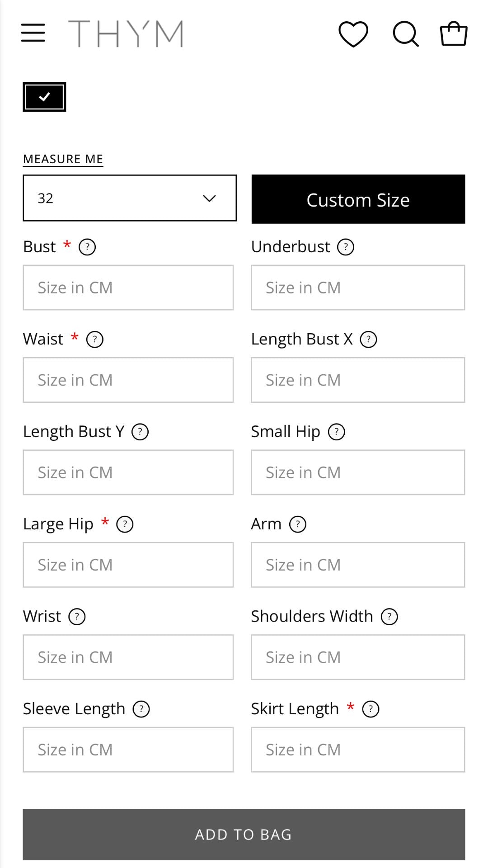The height and width of the screenshot is (868, 488).
Task: Click the Shoulders Width help icon
Action: (x=389, y=616)
